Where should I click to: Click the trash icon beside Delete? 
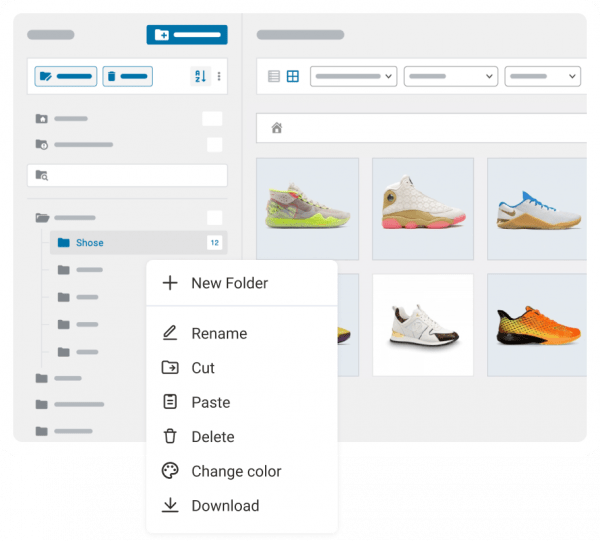click(170, 437)
